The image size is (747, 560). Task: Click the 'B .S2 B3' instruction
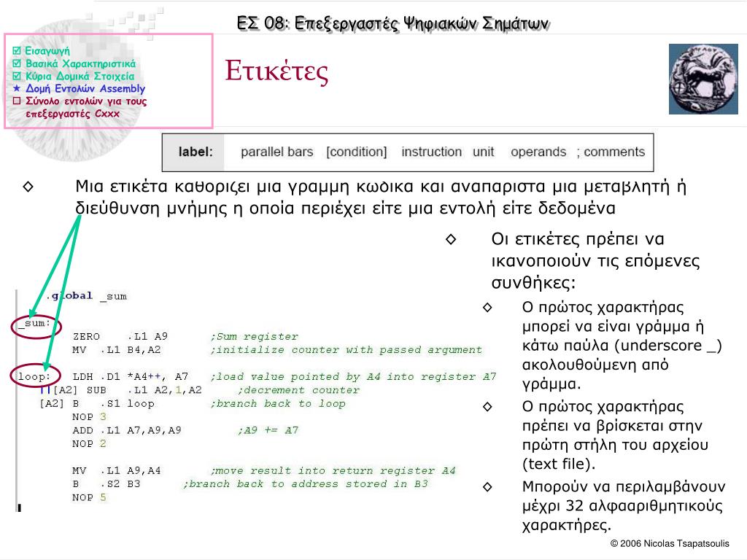coord(107,484)
